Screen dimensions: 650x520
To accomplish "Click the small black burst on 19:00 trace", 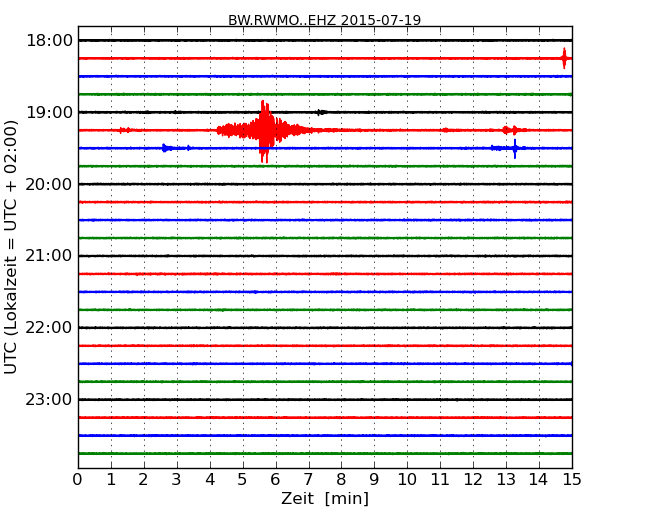I will (x=321, y=112).
